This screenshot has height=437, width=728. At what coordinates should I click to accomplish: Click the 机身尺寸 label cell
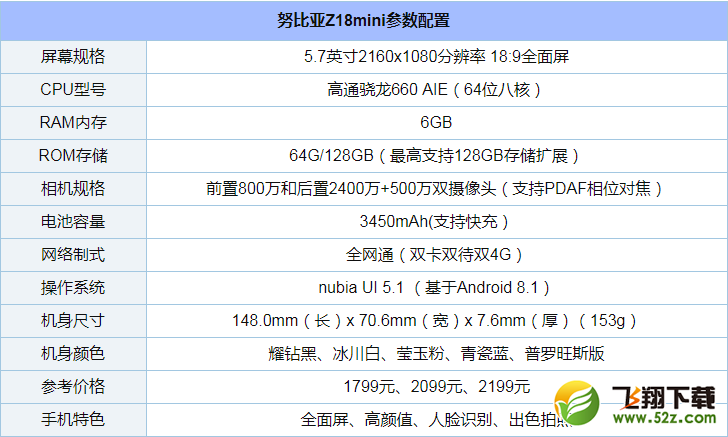click(73, 320)
